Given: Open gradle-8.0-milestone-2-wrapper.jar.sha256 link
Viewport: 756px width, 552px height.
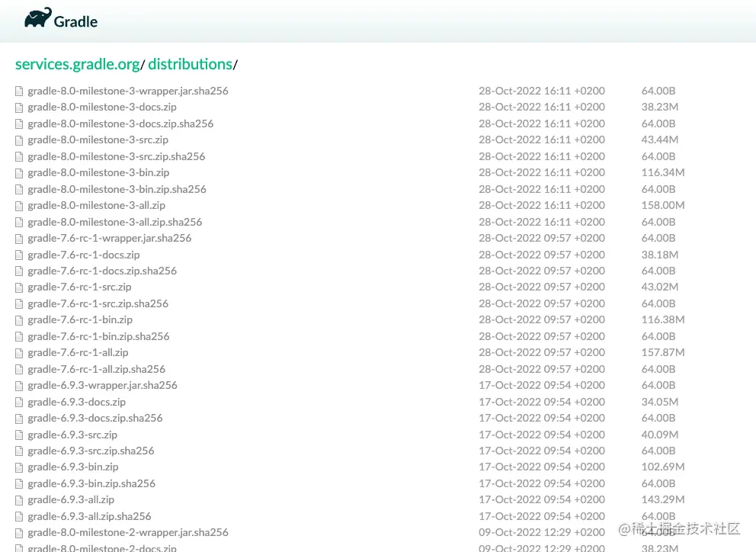Looking at the screenshot, I should (x=128, y=532).
